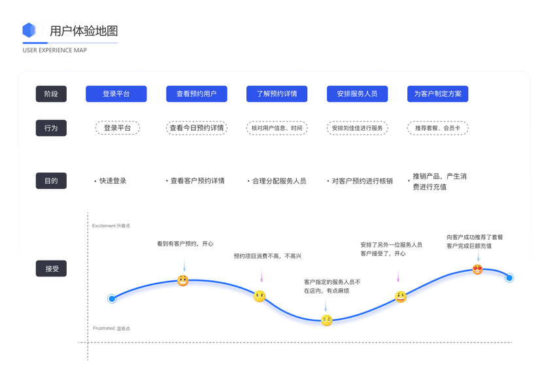Click the annoyed emoji at curve bottom
542x392 pixels.
click(x=326, y=320)
